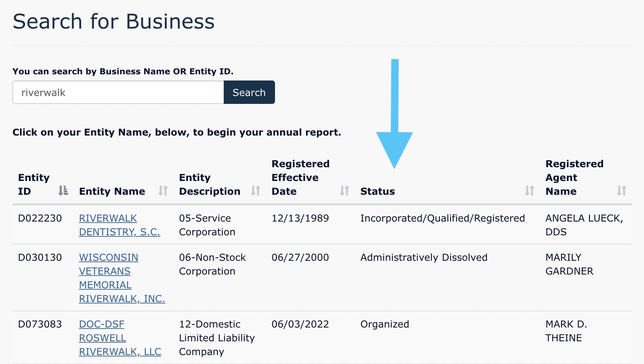Click the Search button
Image resolution: width=644 pixels, height=364 pixels.
click(x=249, y=92)
